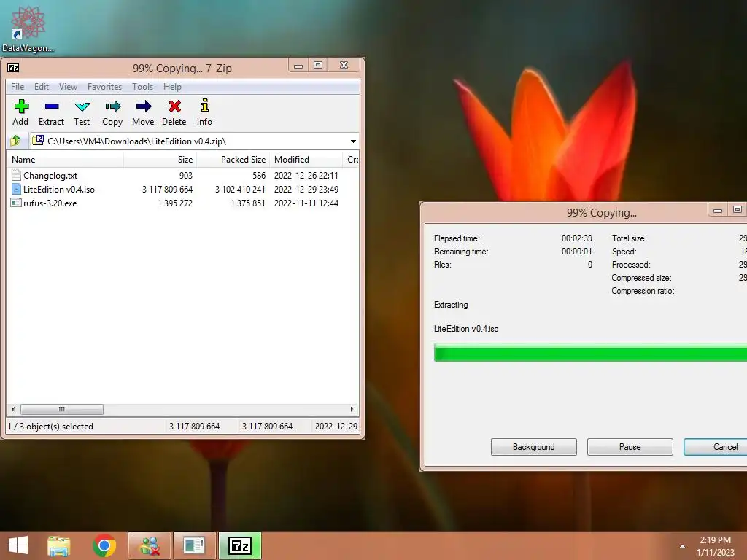Open the View menu
Screen dimensions: 747x560
68,87
